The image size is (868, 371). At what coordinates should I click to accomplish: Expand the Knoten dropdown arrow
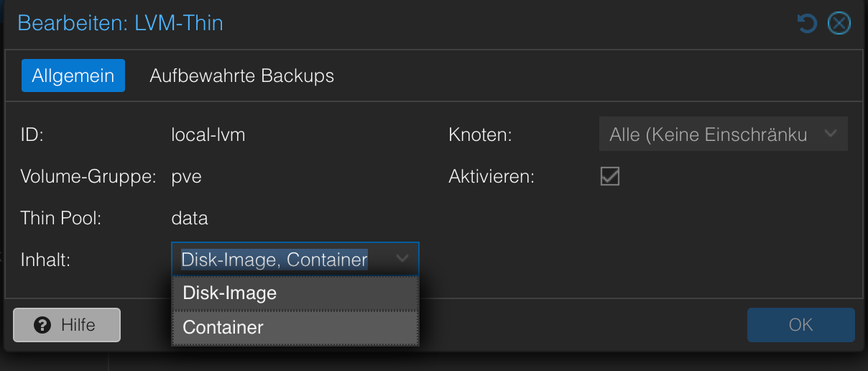pos(831,134)
